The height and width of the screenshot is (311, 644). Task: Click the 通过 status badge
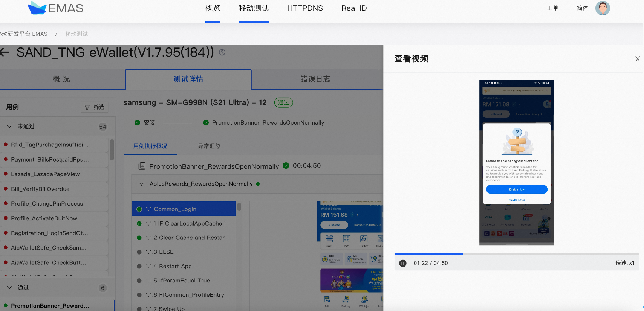point(283,102)
